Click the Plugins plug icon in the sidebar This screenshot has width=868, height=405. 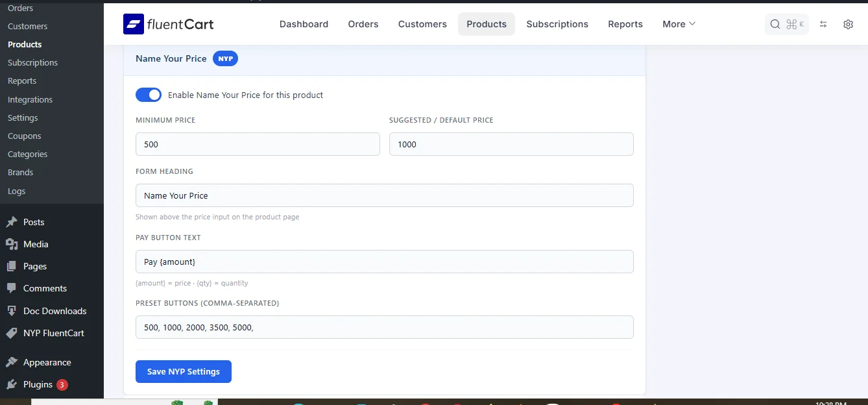[12, 384]
